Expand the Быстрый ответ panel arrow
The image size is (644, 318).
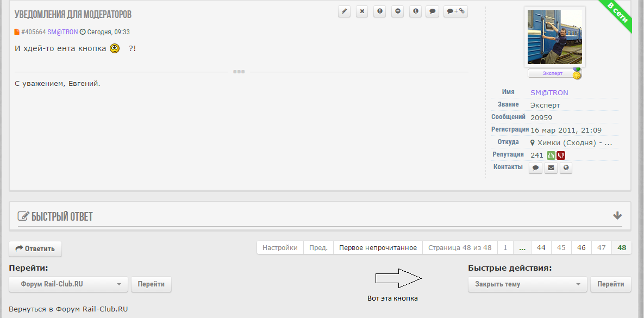tap(617, 216)
